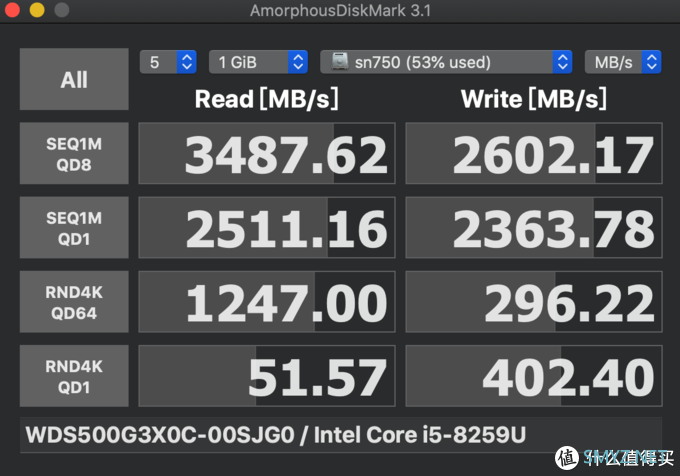Viewport: 680px width, 476px height.
Task: Click the red close window button
Action: tap(12, 10)
